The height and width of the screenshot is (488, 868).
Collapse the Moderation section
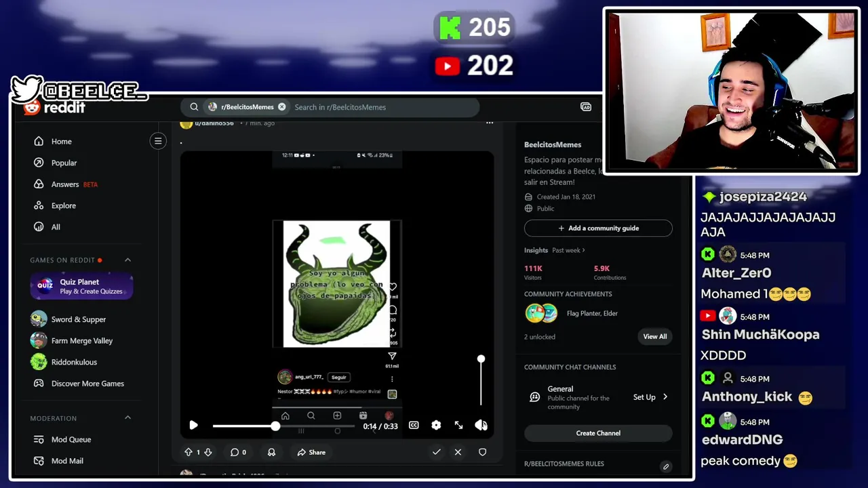click(127, 418)
